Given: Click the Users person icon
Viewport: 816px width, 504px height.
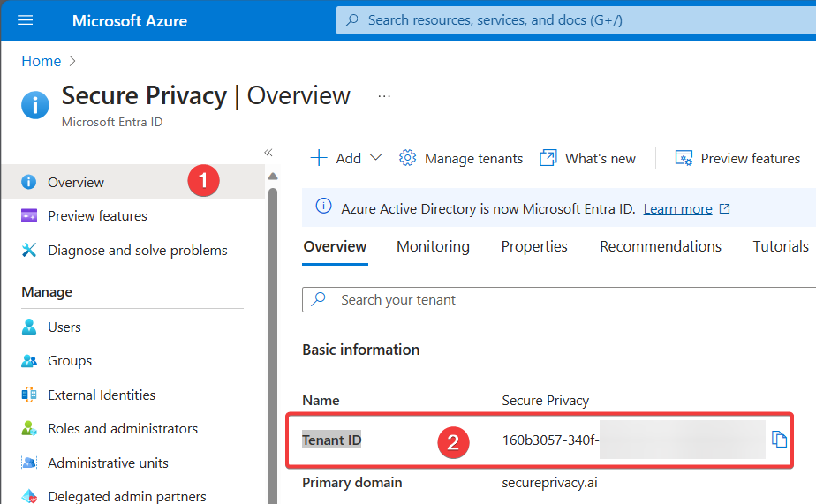Looking at the screenshot, I should point(29,327).
